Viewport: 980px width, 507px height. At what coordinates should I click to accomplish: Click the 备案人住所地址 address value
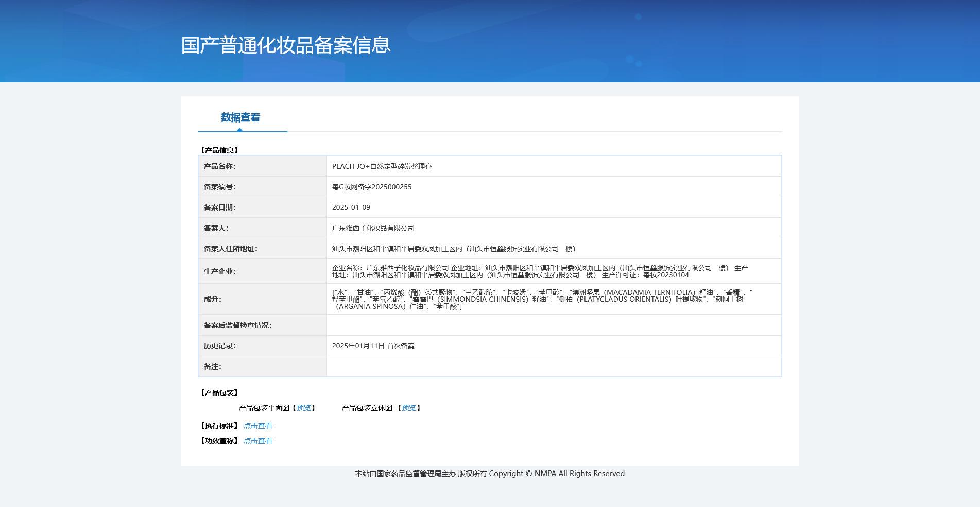click(x=453, y=249)
